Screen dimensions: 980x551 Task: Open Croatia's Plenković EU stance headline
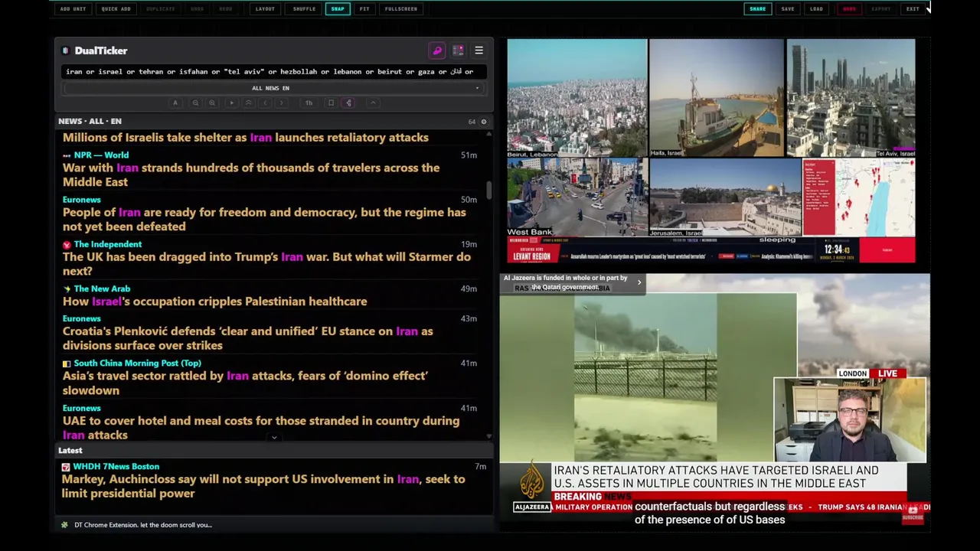click(247, 338)
